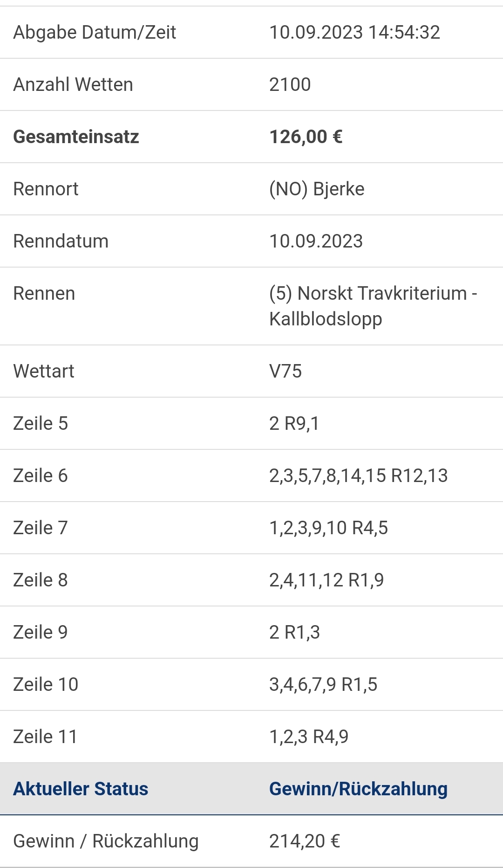Tap Zeile 10 picks 3,4,6,7,9 R1,5
This screenshot has height=868, width=503.
coord(323,685)
